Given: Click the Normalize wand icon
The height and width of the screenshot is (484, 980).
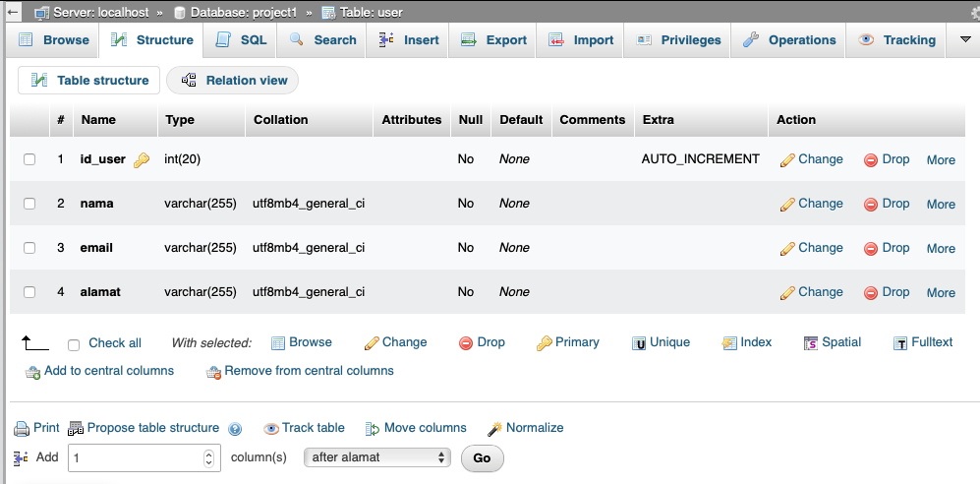Looking at the screenshot, I should [x=494, y=429].
